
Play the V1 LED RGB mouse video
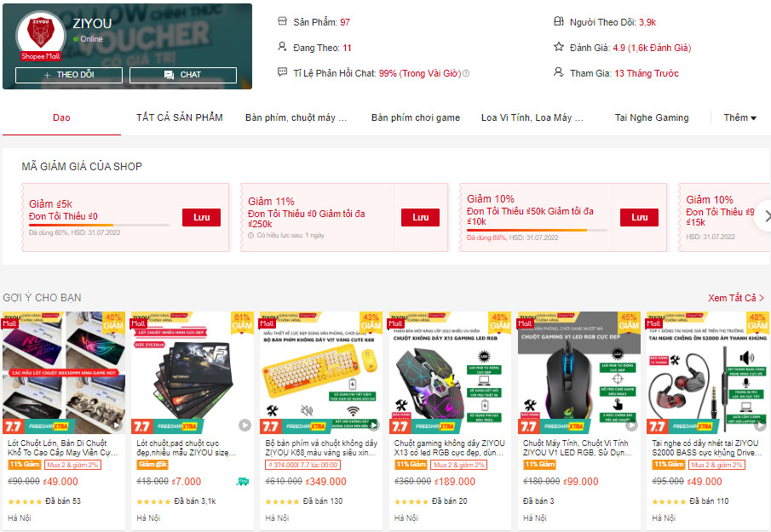[632, 426]
